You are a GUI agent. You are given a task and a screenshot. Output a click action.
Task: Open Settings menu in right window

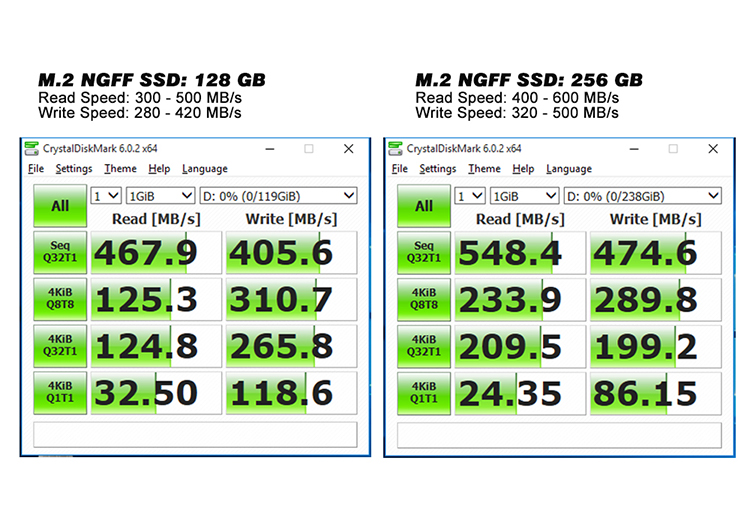click(x=438, y=169)
